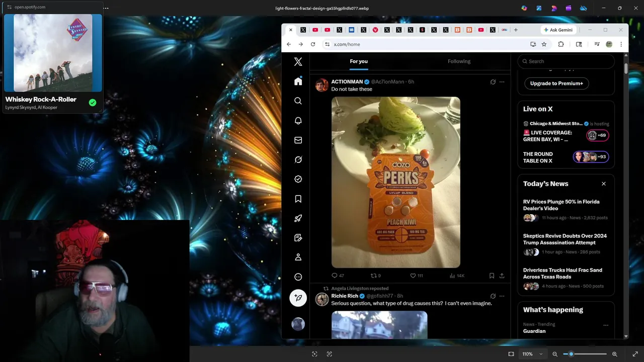Open Messages envelope icon in X sidebar
Image resolution: width=644 pixels, height=362 pixels.
298,140
